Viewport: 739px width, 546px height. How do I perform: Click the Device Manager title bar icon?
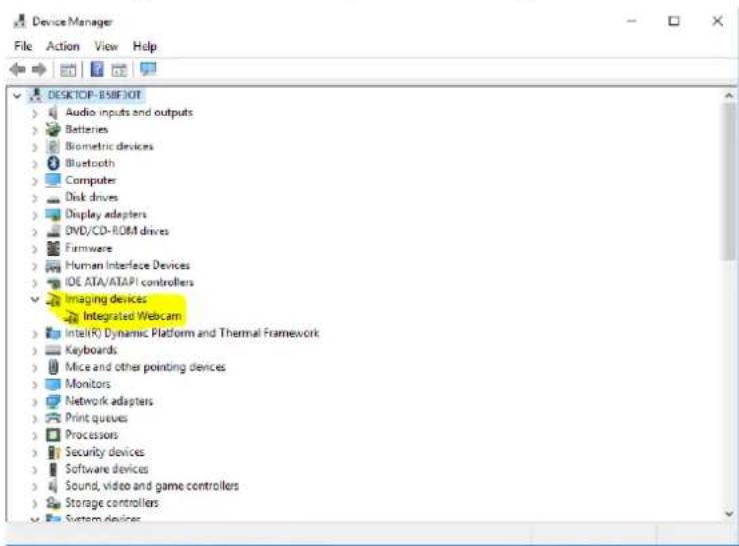coord(19,21)
